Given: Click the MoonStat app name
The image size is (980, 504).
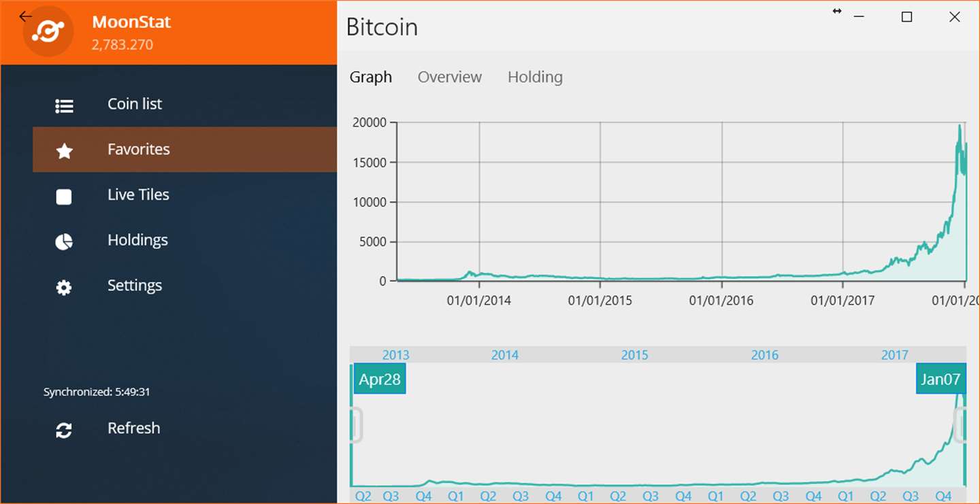Looking at the screenshot, I should (131, 22).
